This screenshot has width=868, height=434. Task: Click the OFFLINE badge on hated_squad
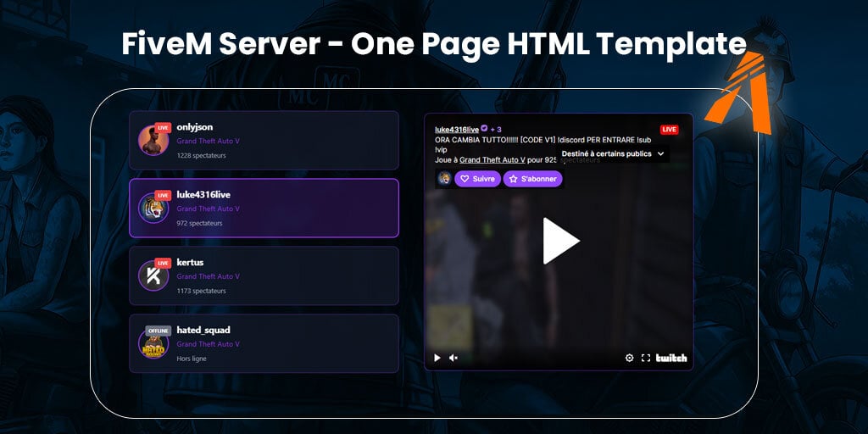pos(159,331)
